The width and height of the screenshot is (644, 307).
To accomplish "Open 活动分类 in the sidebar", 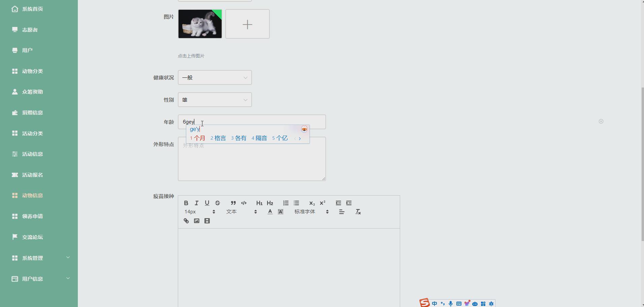I will pos(39,133).
